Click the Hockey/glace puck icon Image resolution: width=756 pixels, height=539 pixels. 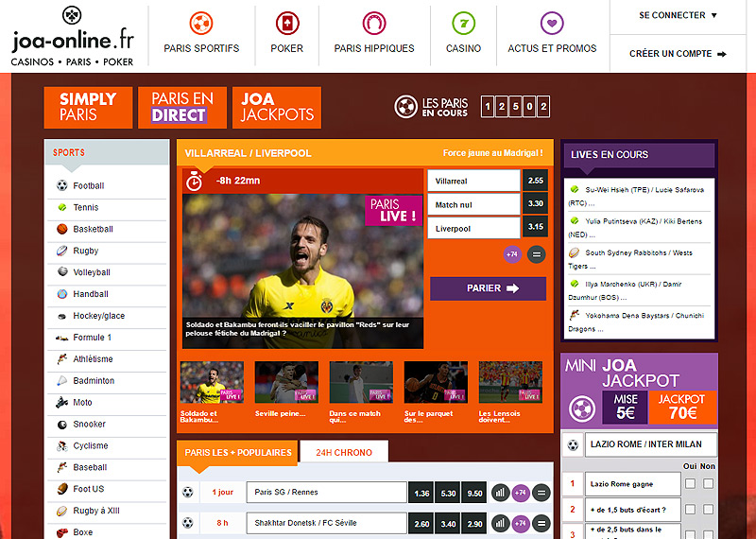click(62, 316)
